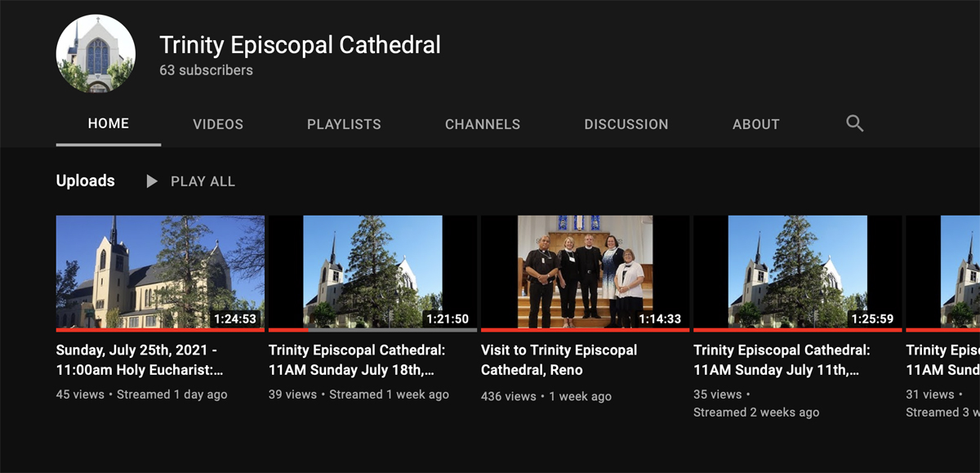Play the thumbnail with duration 1:21:50
This screenshot has width=980, height=473.
point(372,272)
